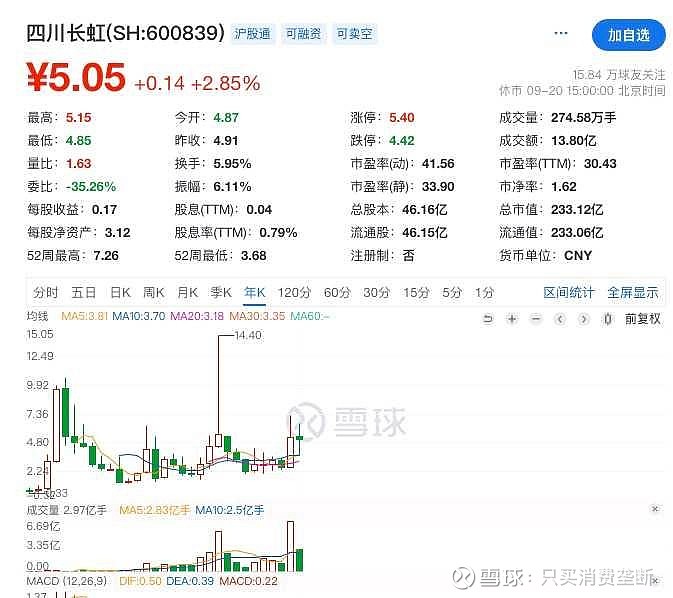Switch to the 1分 chart tab
This screenshot has width=673, height=598.
[x=484, y=293]
